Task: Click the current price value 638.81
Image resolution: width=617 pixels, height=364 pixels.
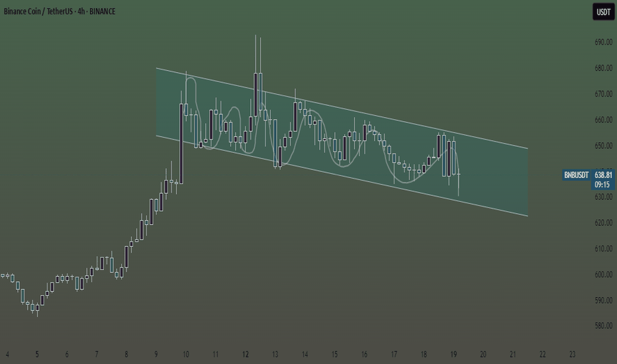Action: [x=603, y=175]
